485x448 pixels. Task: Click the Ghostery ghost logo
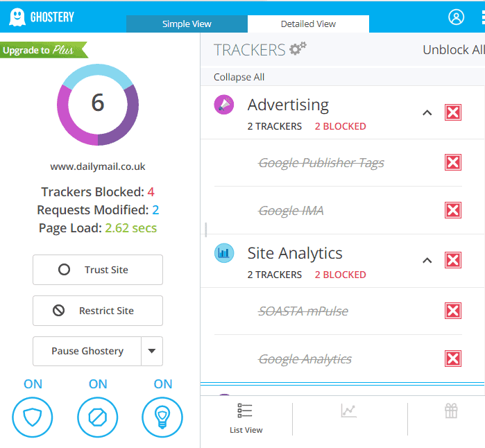click(x=17, y=17)
